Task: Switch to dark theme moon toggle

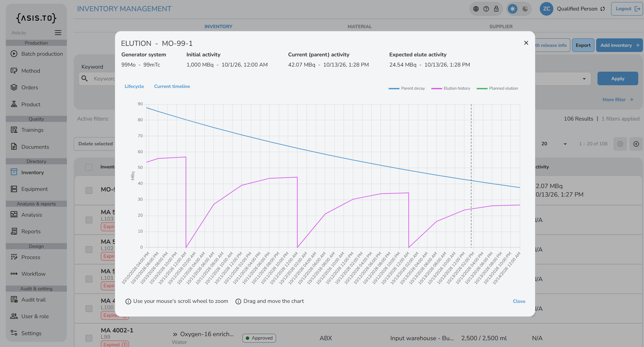Action: pos(525,9)
